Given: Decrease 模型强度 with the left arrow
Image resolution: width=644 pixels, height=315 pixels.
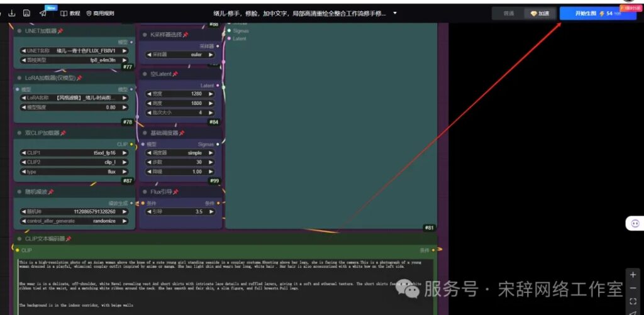Looking at the screenshot, I should click(x=24, y=107).
